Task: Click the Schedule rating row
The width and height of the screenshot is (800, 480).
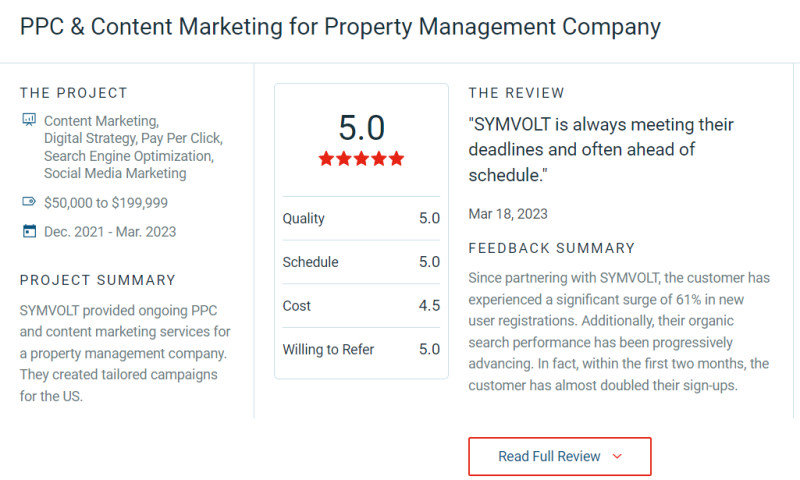Action: [x=361, y=262]
